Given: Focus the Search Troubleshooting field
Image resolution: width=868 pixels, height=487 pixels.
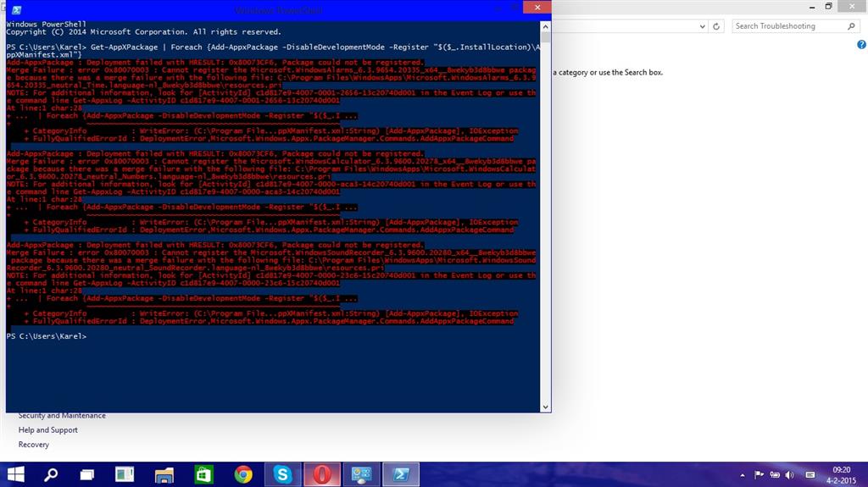Looking at the screenshot, I should point(795,26).
